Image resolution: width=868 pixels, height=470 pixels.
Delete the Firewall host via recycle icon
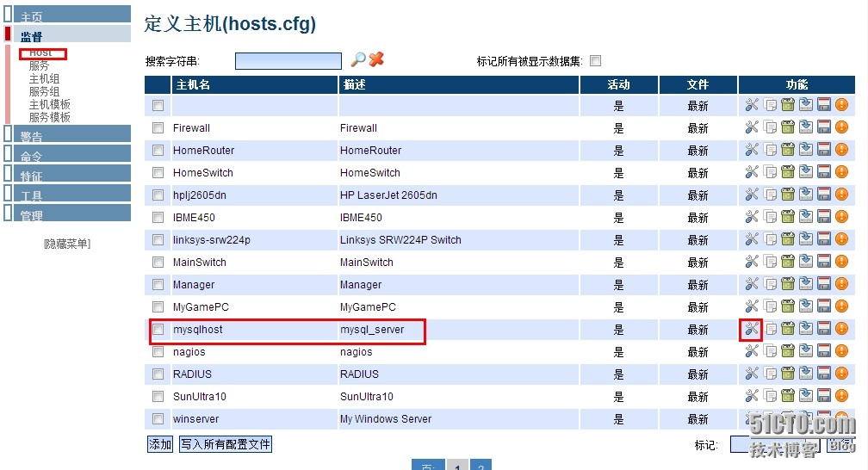(788, 127)
